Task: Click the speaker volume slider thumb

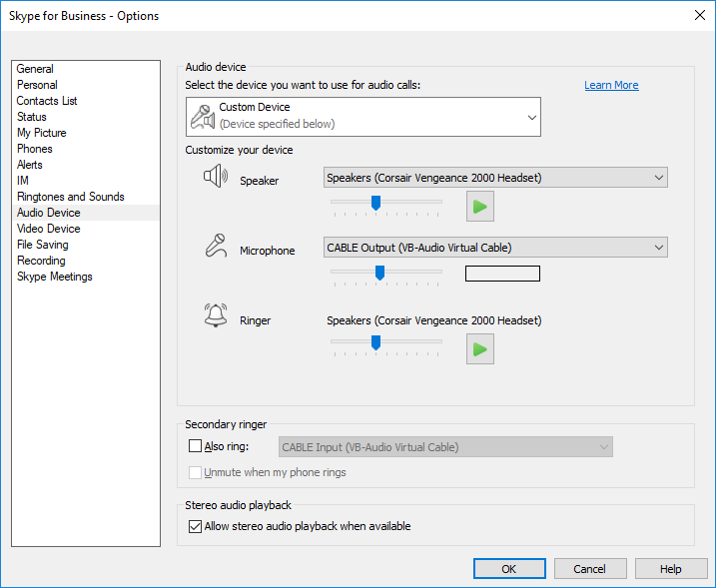Action: 375,203
